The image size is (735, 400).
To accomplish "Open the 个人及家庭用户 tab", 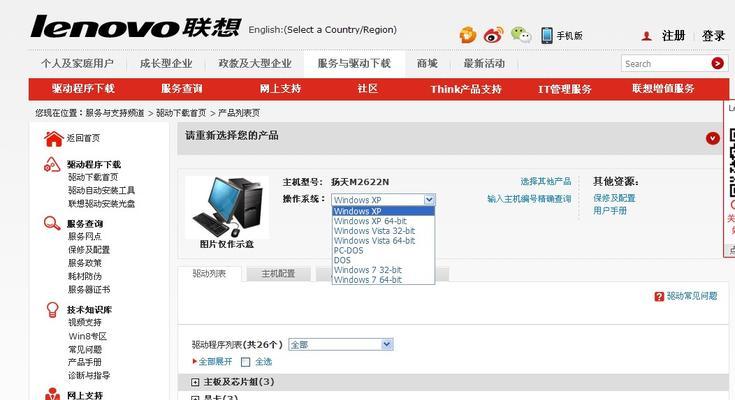I will 77,63.
